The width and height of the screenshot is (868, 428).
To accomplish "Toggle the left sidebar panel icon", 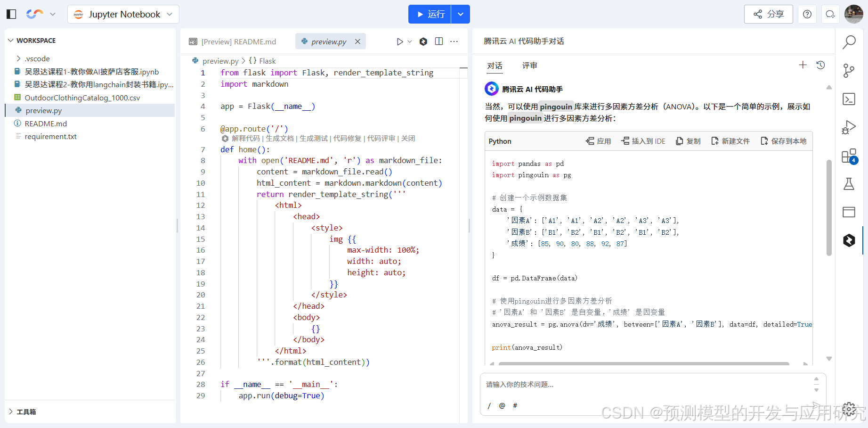I will click(11, 14).
